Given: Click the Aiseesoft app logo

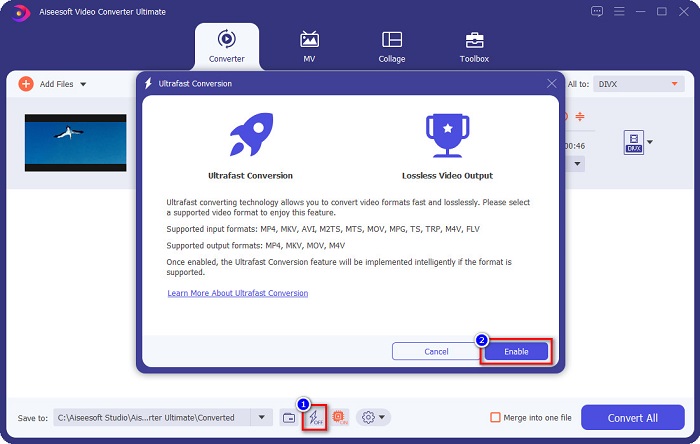Looking at the screenshot, I should (x=20, y=12).
